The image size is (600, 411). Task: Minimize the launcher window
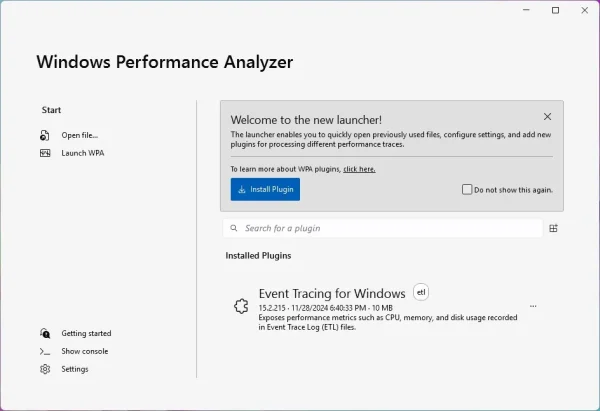coord(527,10)
